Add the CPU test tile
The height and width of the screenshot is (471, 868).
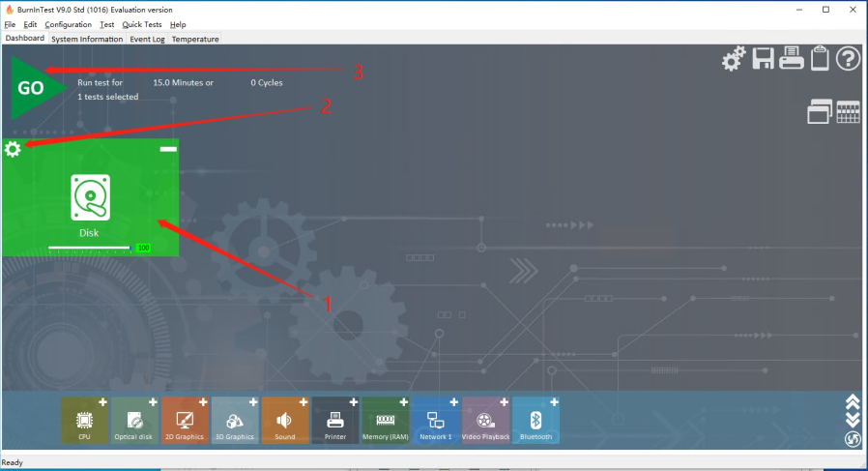click(x=84, y=420)
